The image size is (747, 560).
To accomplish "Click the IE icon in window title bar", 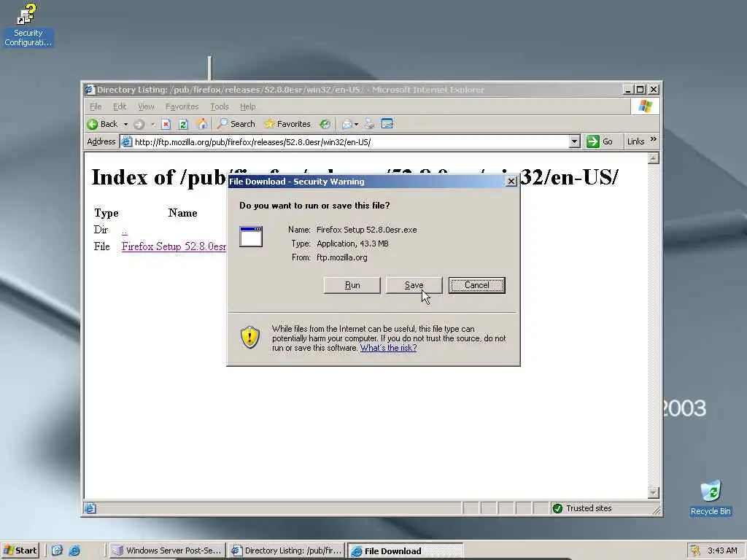I will pyautogui.click(x=90, y=90).
